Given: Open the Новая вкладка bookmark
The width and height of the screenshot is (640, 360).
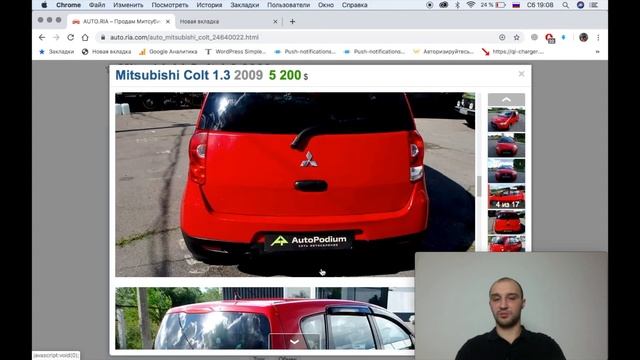Looking at the screenshot, I should (x=107, y=51).
